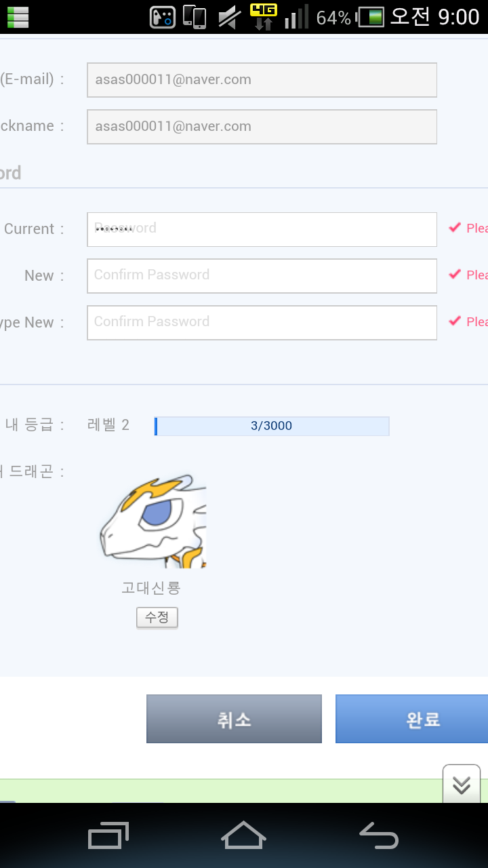Viewport: 488px width, 868px height.
Task: Tap the muted sound status icon
Action: [230, 17]
